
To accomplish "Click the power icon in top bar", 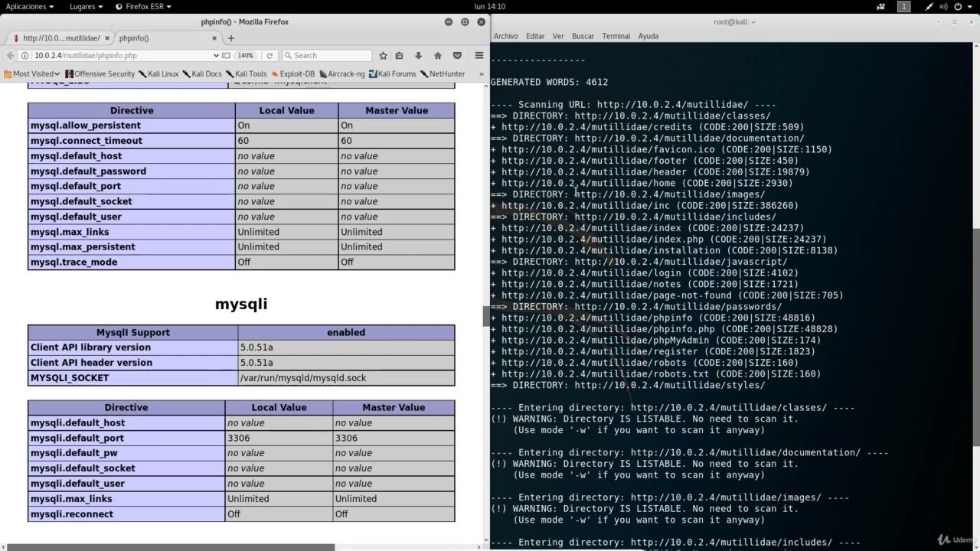I will click(959, 6).
